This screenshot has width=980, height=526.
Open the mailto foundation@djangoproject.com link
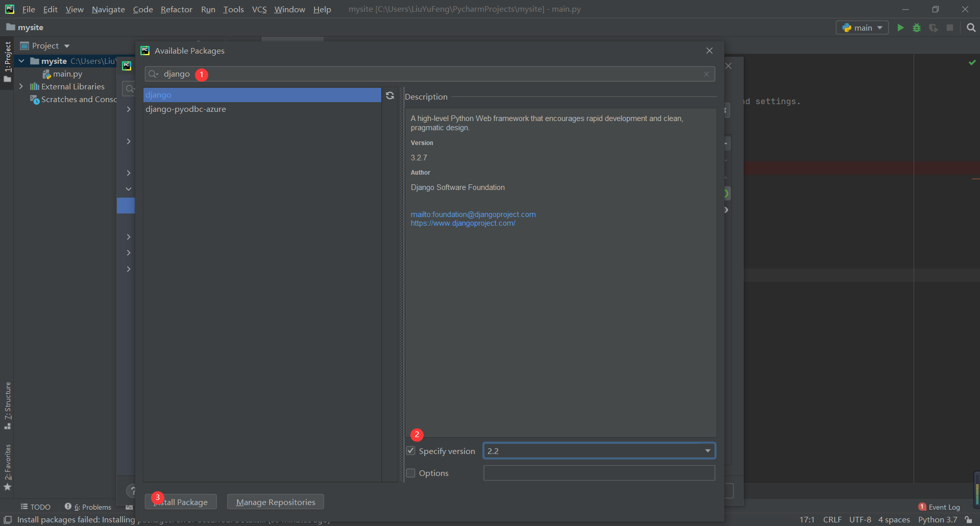point(473,214)
